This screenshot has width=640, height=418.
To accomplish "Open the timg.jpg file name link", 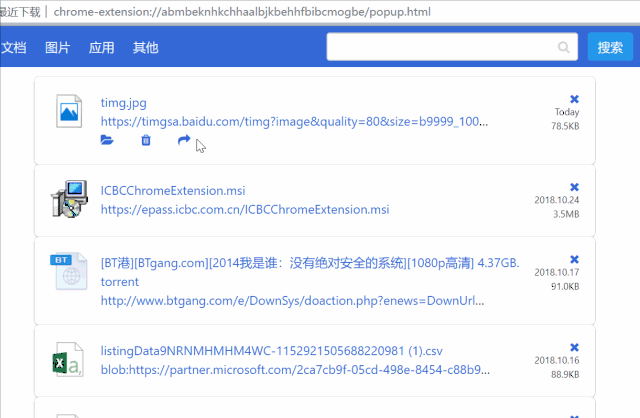I will 123,103.
